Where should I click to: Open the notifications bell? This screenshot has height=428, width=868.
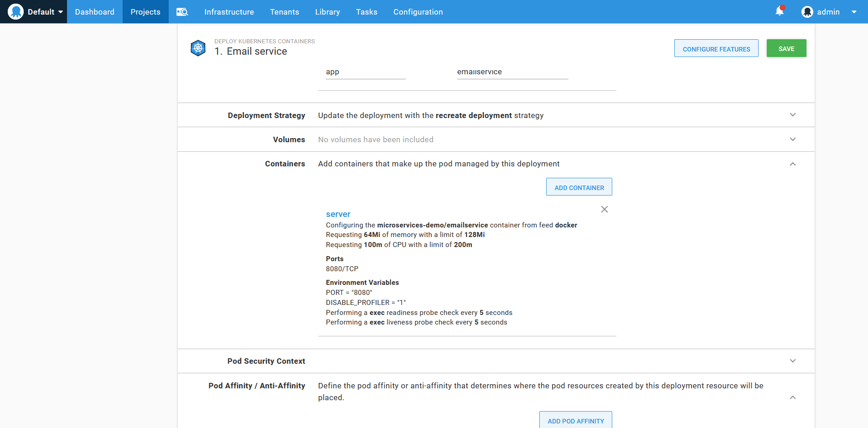point(779,11)
